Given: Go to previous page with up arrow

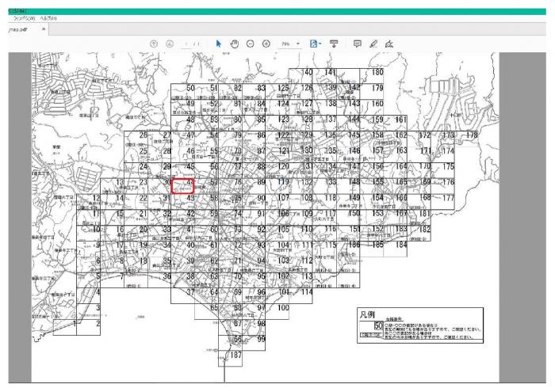Looking at the screenshot, I should [x=154, y=44].
